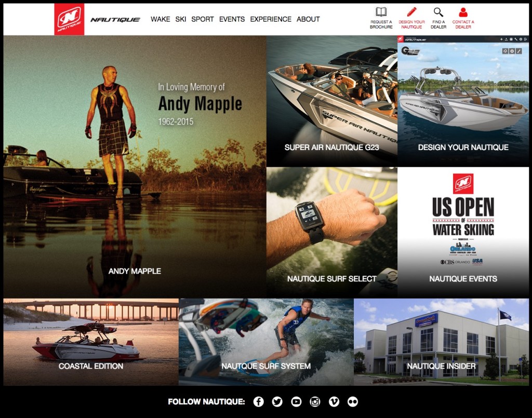Open the SKI menu
532x418 pixels.
point(181,19)
